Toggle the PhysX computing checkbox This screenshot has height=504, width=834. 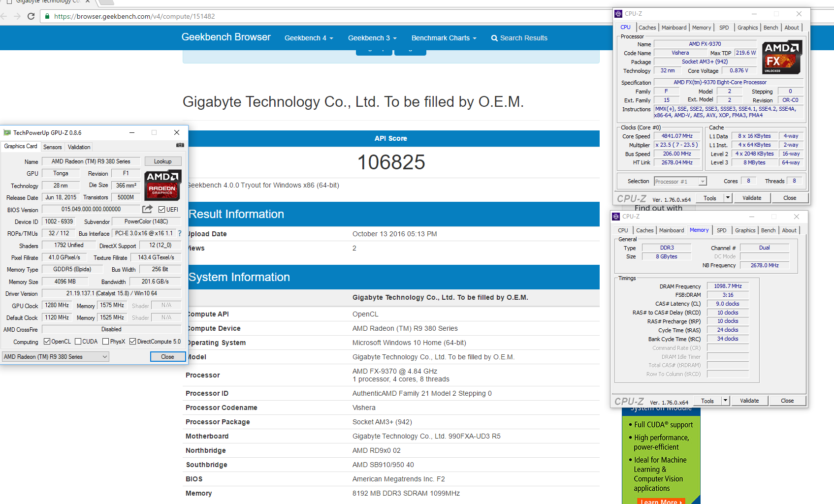105,342
